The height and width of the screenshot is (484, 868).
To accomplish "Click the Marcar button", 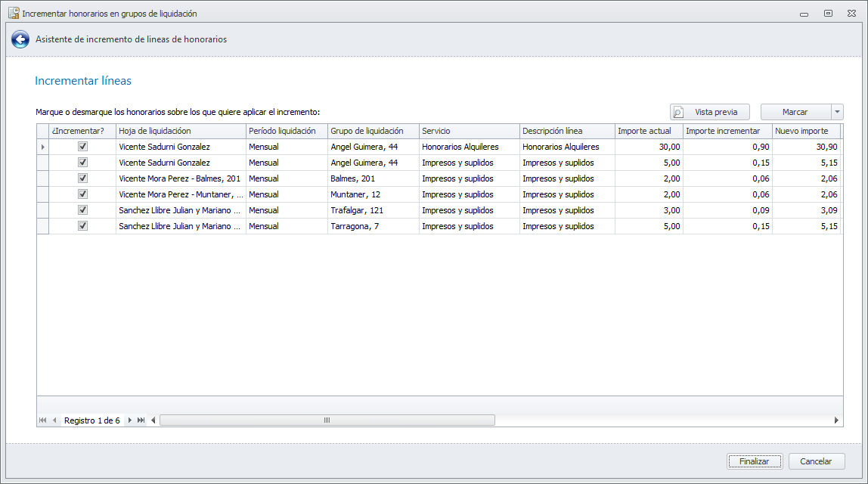I will click(795, 112).
